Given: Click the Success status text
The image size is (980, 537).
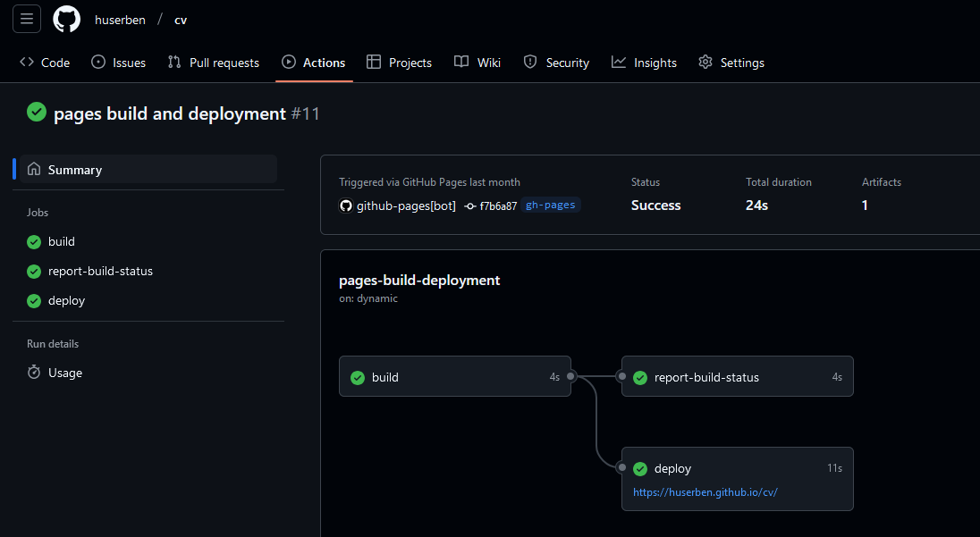Looking at the screenshot, I should click(655, 206).
